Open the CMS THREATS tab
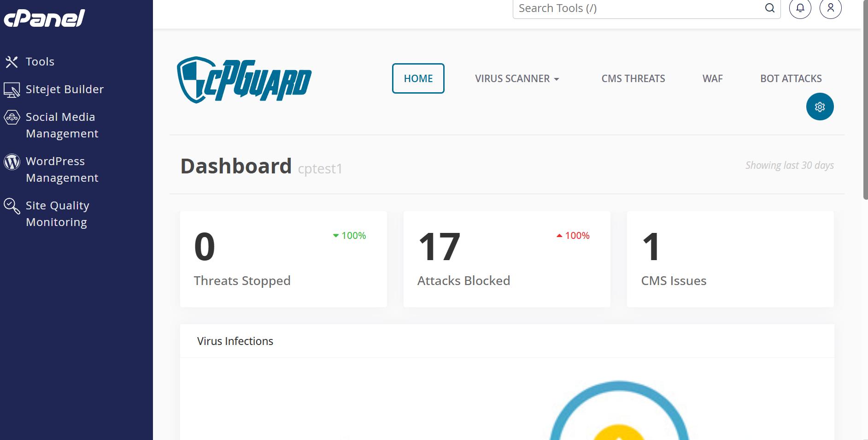Image resolution: width=868 pixels, height=440 pixels. pos(633,79)
